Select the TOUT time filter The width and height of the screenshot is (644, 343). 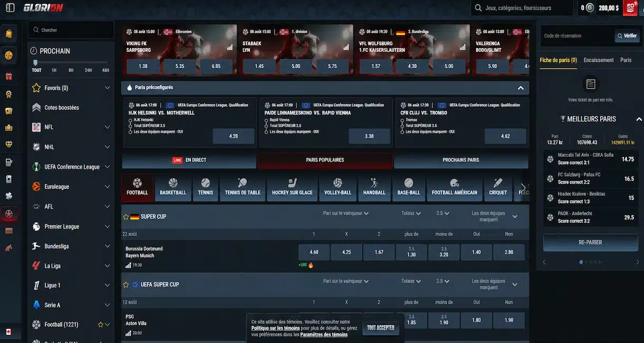click(x=36, y=70)
